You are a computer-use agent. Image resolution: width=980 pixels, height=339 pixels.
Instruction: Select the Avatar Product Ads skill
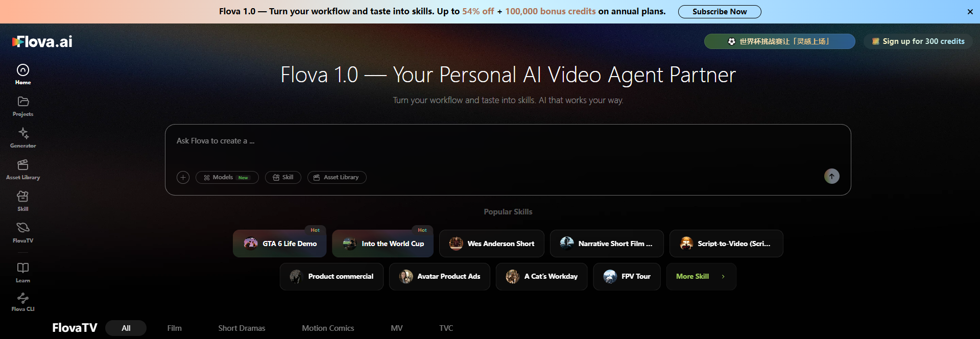[x=439, y=276]
